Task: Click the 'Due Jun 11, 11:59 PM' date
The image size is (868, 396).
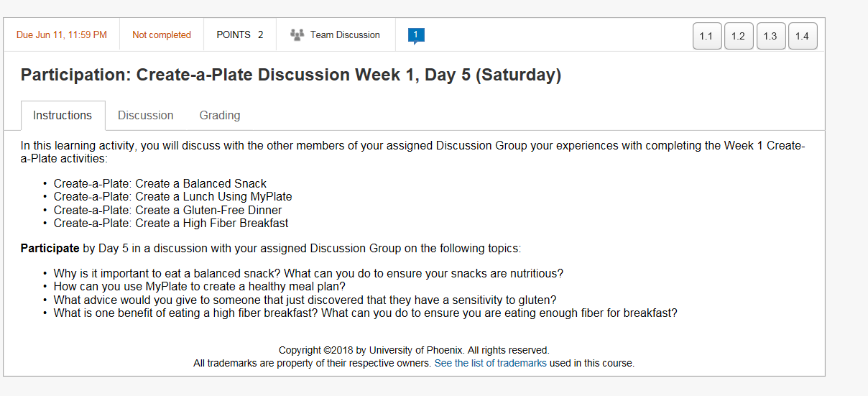Action: [x=62, y=35]
